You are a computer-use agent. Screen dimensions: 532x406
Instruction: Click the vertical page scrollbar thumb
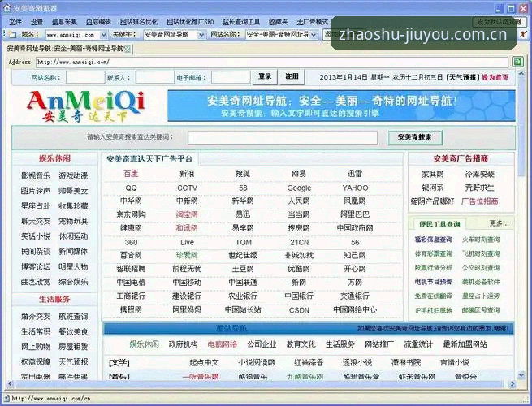[x=521, y=126]
